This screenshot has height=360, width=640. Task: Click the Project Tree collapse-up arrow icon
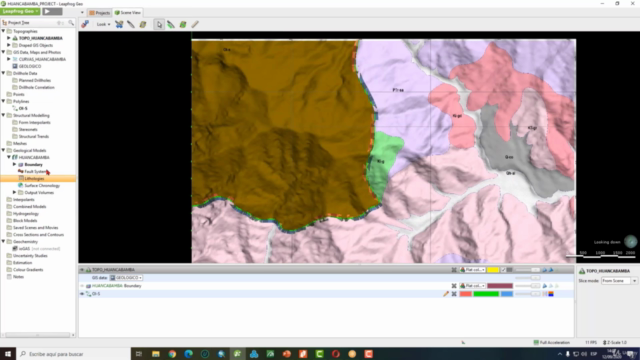(60, 23)
